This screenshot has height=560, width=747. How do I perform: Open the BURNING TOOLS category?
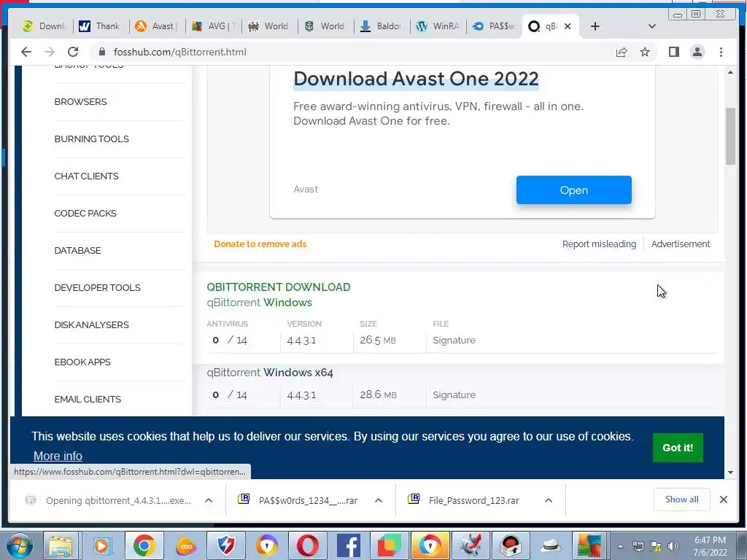[x=91, y=139]
